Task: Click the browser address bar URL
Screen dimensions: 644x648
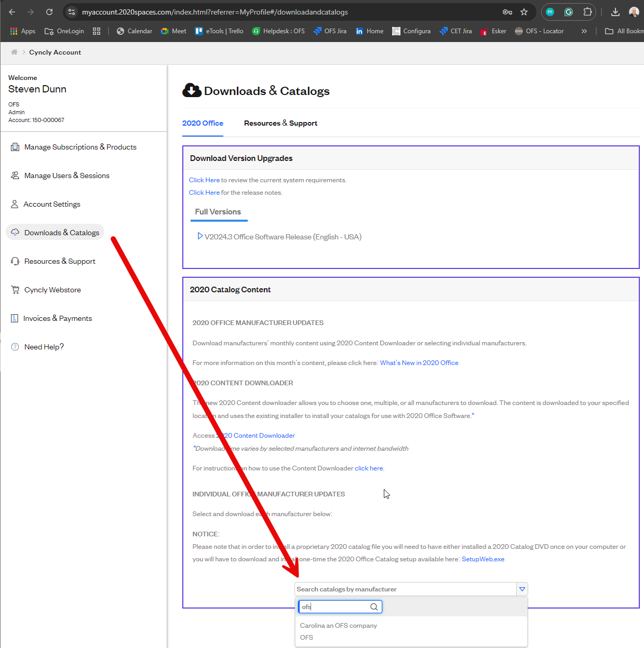Action: pyautogui.click(x=215, y=12)
